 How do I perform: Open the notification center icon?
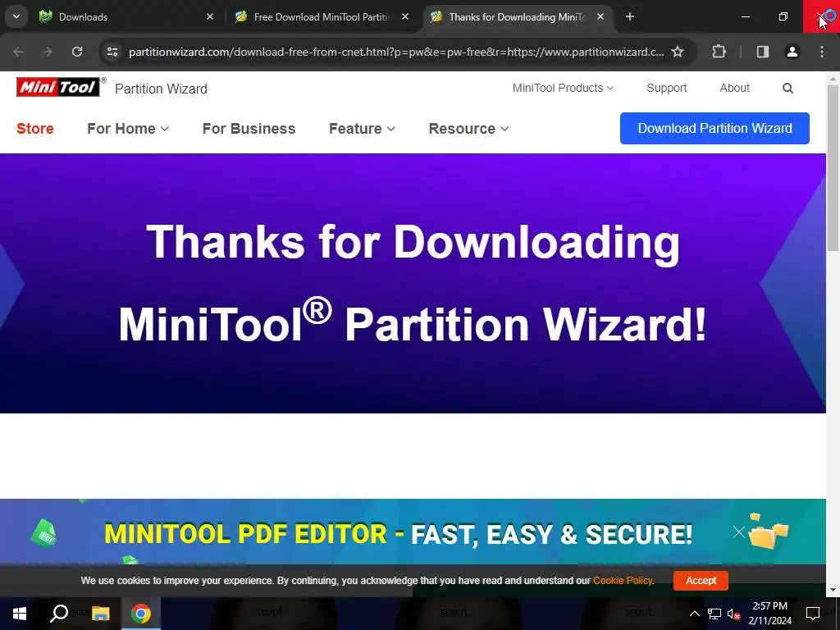tap(813, 614)
